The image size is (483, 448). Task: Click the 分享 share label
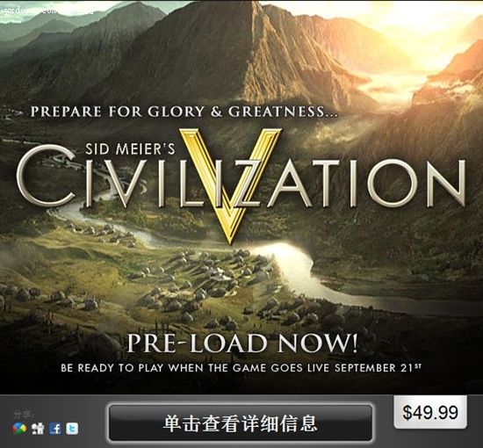point(24,415)
